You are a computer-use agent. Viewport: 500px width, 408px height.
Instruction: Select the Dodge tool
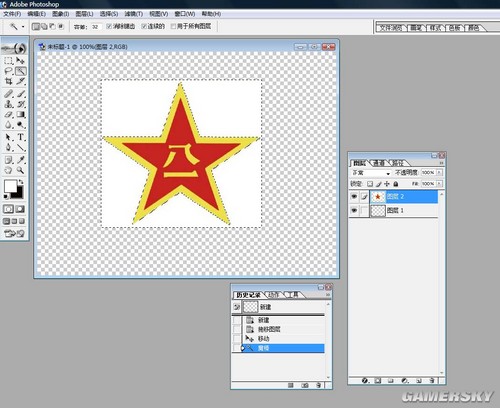point(20,125)
